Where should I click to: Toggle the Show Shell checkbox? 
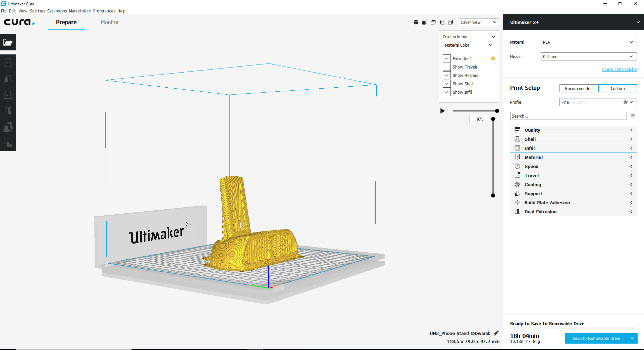coord(447,84)
